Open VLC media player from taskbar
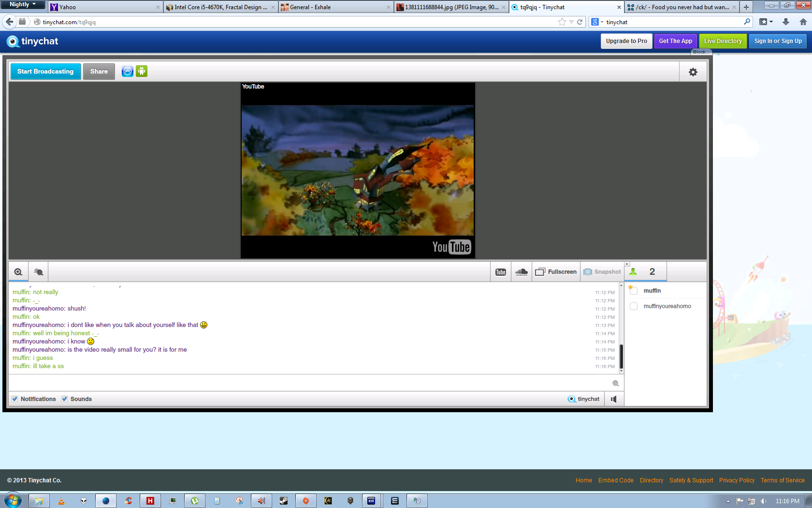 pos(61,501)
